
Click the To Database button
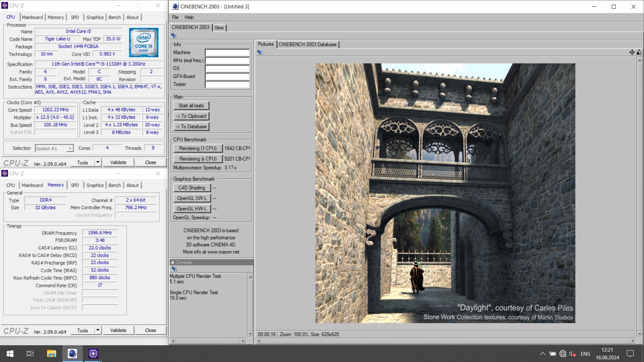point(191,126)
